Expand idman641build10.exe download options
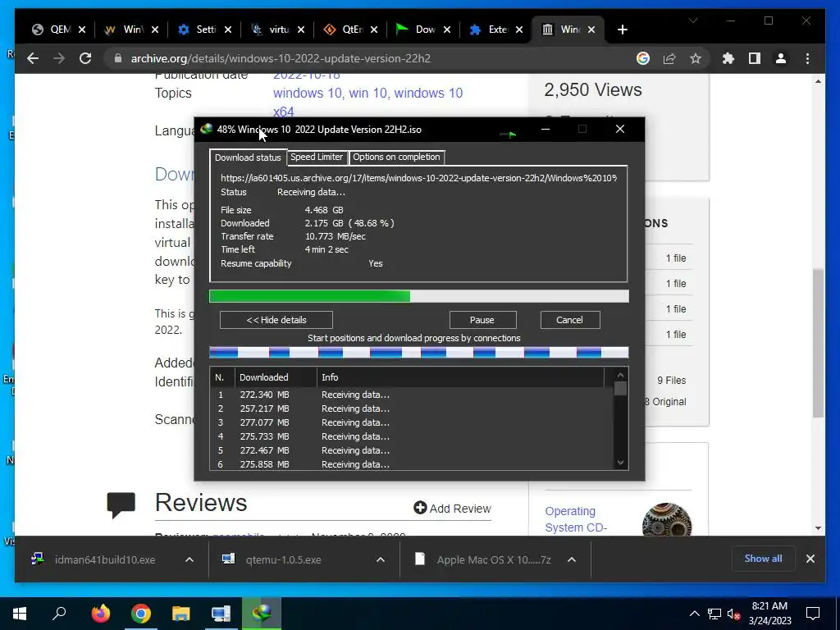The image size is (840, 630). (x=189, y=559)
